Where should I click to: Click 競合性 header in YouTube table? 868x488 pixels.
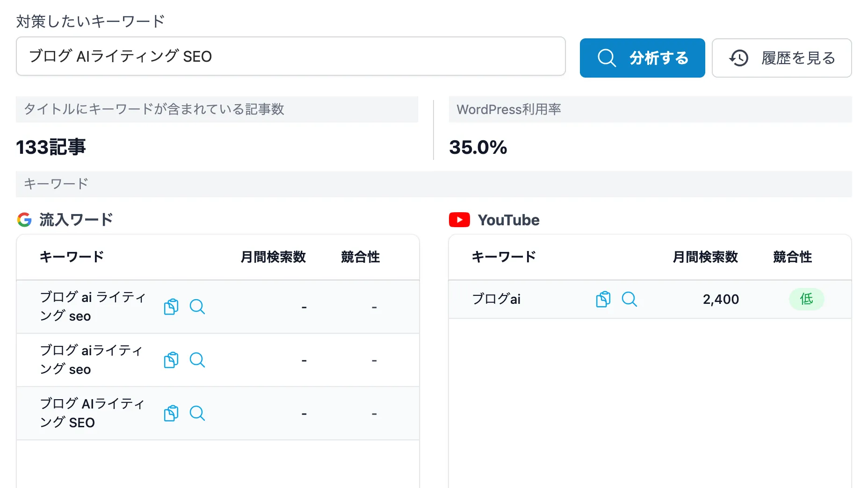[792, 257]
